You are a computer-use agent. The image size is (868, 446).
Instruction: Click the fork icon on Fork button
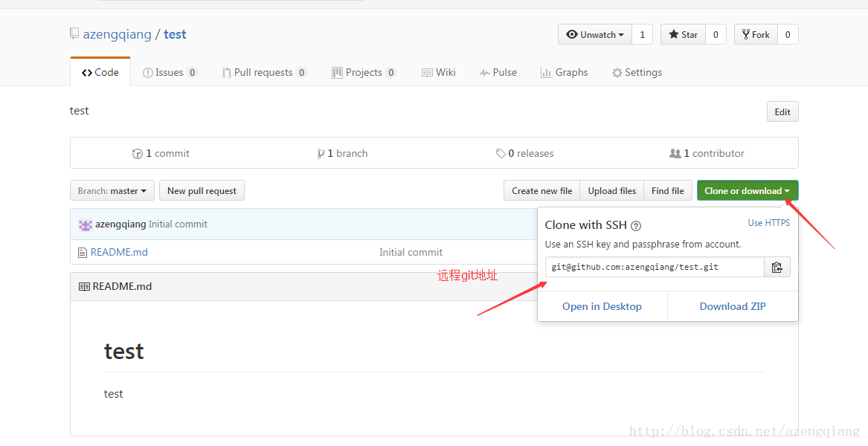pyautogui.click(x=746, y=34)
